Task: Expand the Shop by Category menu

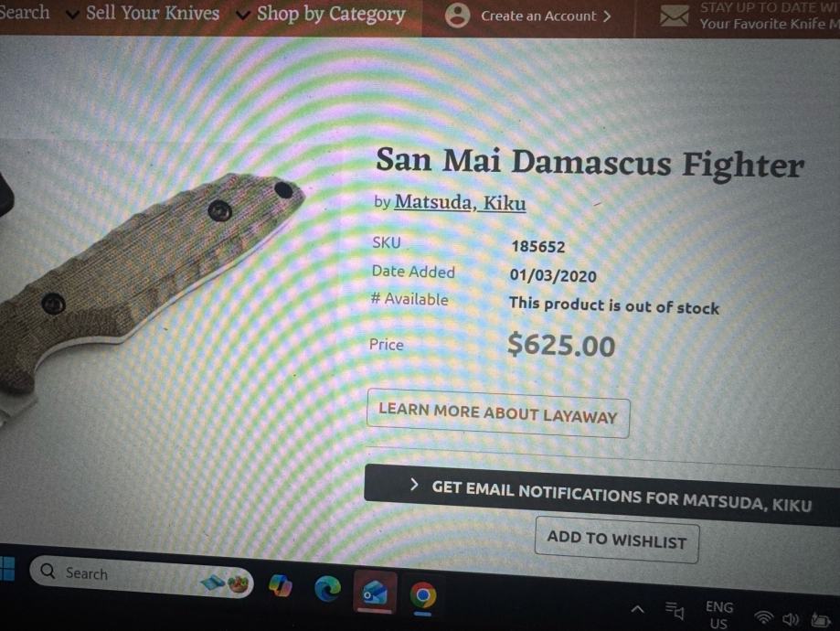Action: click(x=322, y=14)
